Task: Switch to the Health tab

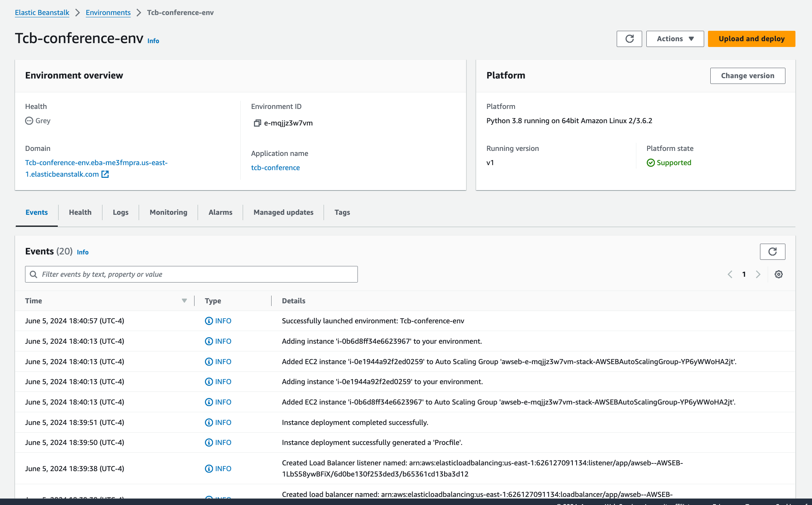Action: click(80, 212)
